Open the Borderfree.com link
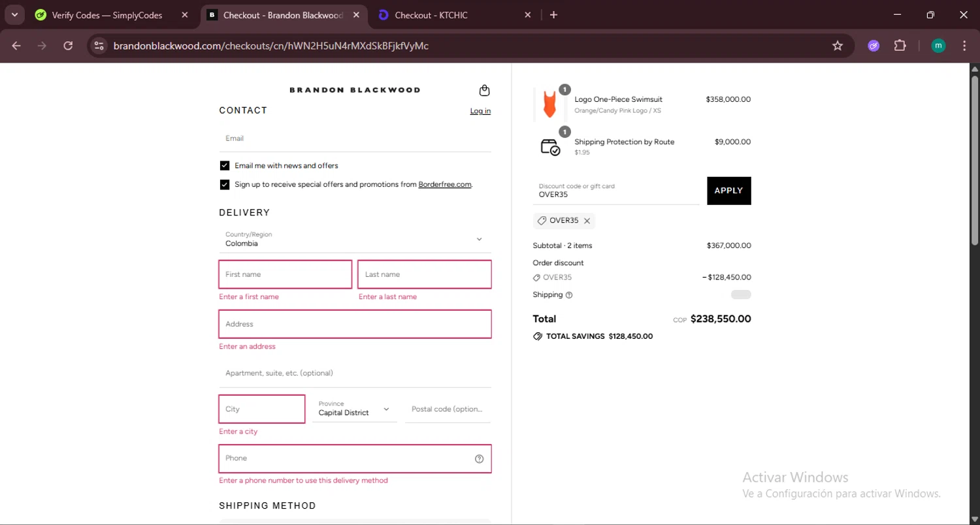980x525 pixels. (x=445, y=185)
